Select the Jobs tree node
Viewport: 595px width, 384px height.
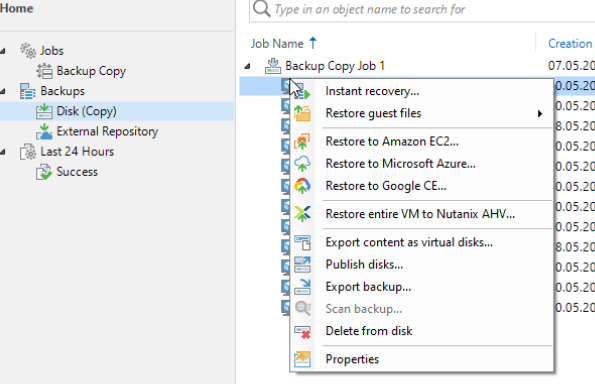tap(52, 50)
